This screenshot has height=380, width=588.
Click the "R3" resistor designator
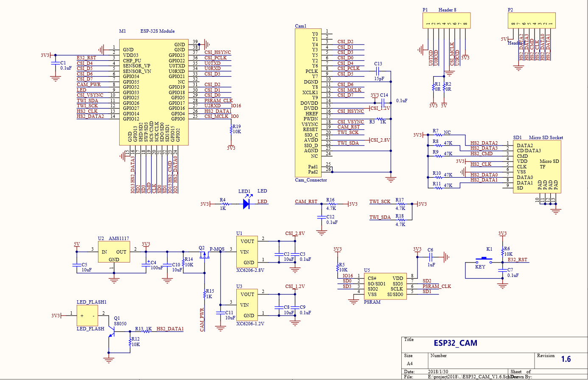pos(372,122)
